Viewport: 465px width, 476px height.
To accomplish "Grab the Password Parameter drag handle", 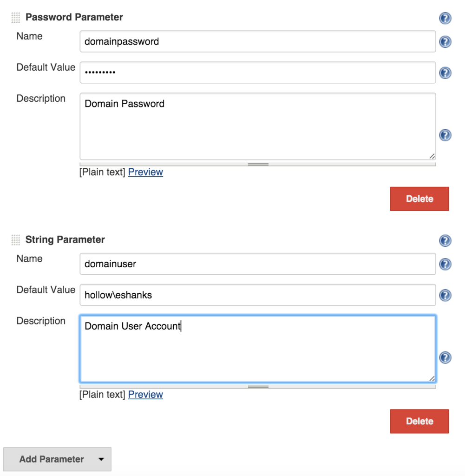I will click(x=16, y=18).
